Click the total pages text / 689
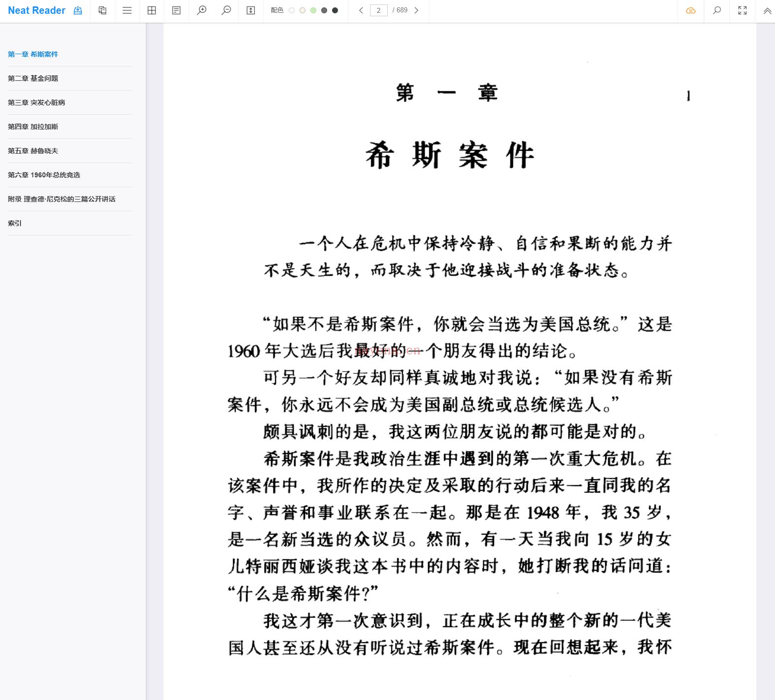This screenshot has height=700, width=775. (400, 10)
